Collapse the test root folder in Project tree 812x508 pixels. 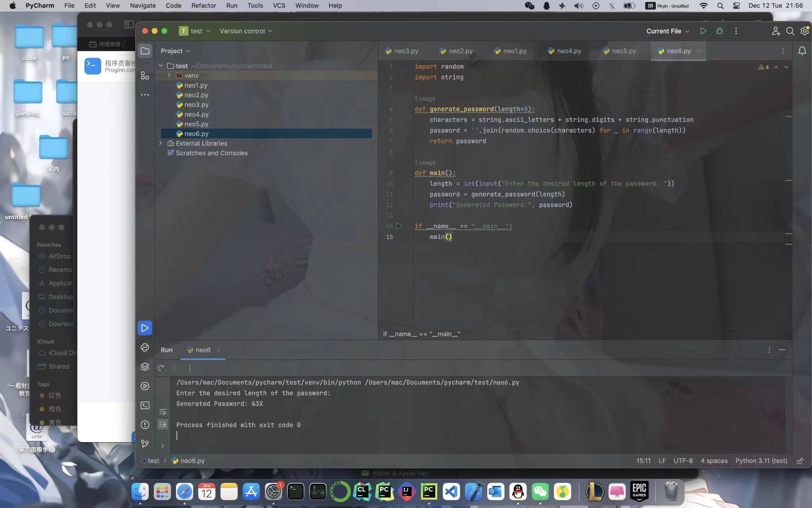(161, 65)
